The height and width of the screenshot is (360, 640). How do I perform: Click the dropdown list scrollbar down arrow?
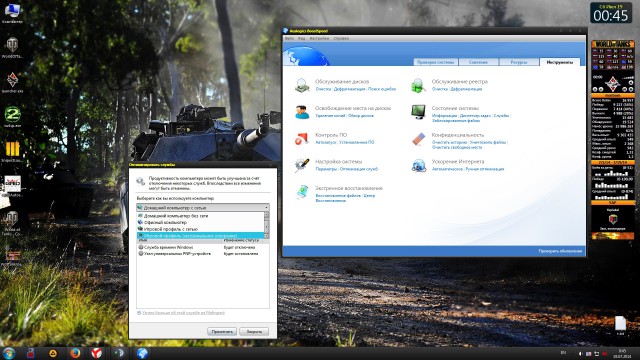pyautogui.click(x=267, y=236)
